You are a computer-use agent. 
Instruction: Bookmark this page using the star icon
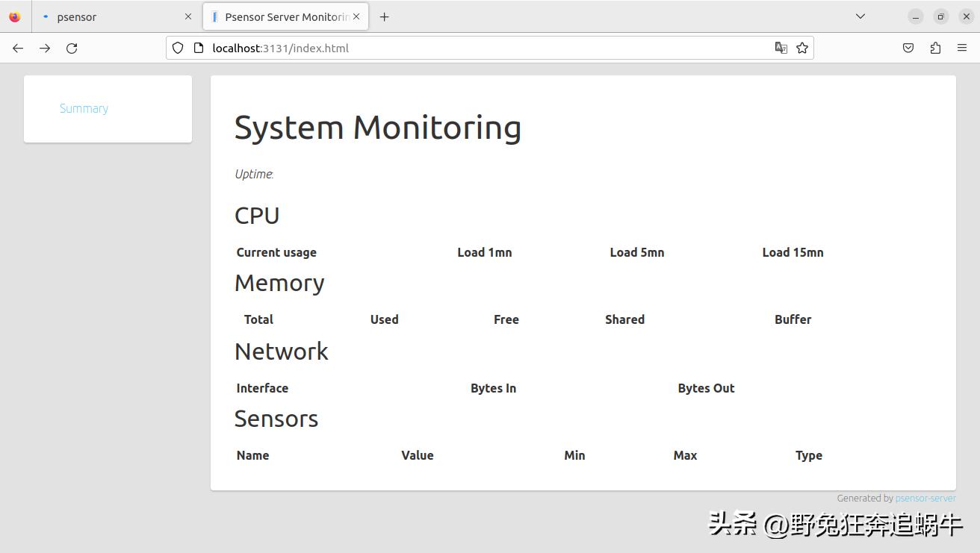click(x=802, y=48)
